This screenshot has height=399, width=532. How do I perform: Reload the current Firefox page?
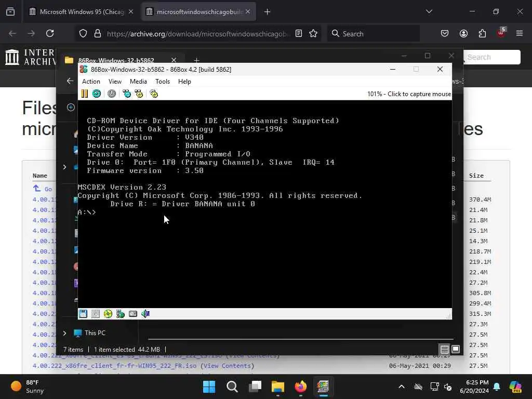tap(50, 33)
